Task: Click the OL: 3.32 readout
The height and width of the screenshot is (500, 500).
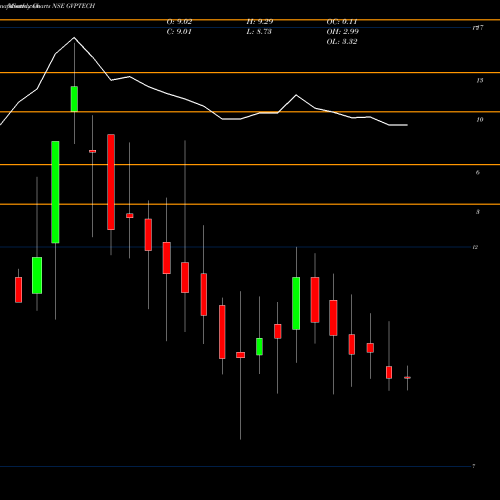Action: (342, 42)
